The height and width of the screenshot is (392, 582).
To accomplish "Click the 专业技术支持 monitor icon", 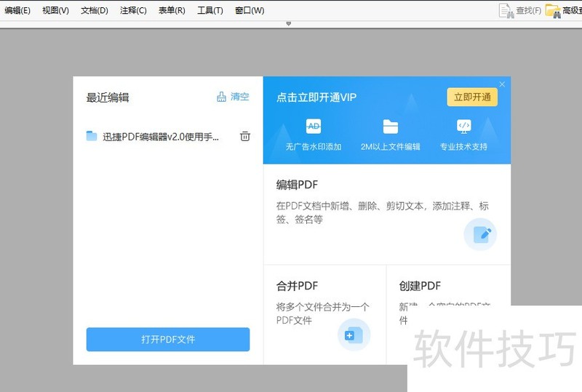I will pyautogui.click(x=464, y=127).
